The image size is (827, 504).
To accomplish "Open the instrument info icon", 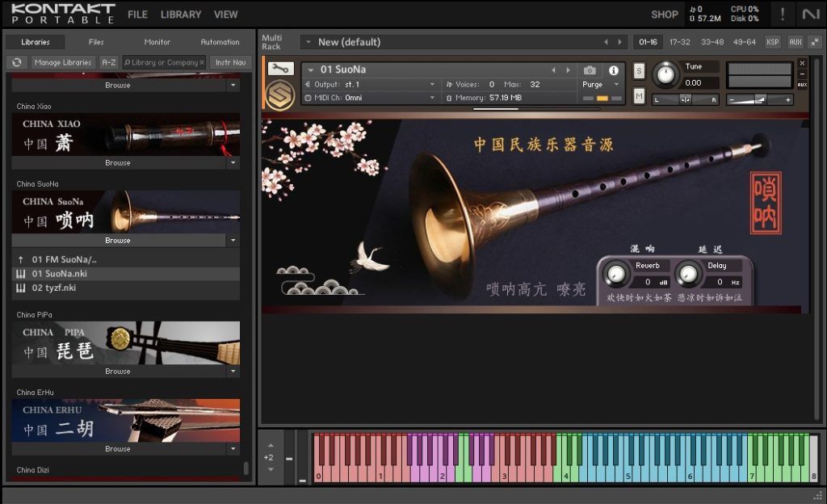I will tap(614, 70).
